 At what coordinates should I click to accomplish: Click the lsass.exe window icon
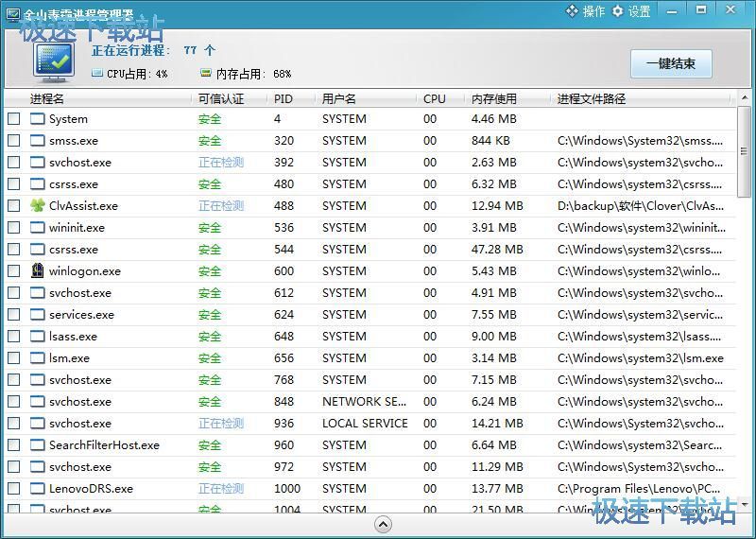tap(37, 337)
